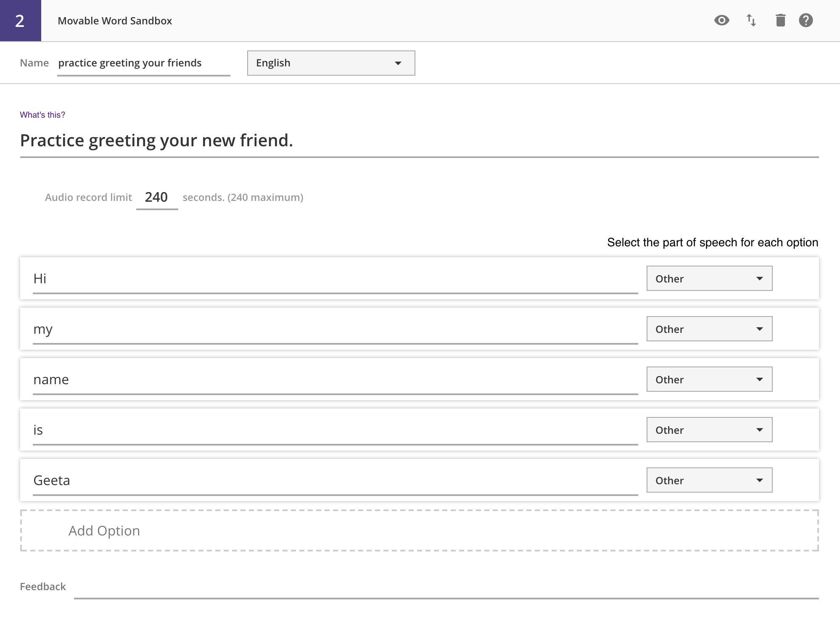840x633 pixels.
Task: Delete this activity with the trash icon
Action: pyautogui.click(x=780, y=20)
